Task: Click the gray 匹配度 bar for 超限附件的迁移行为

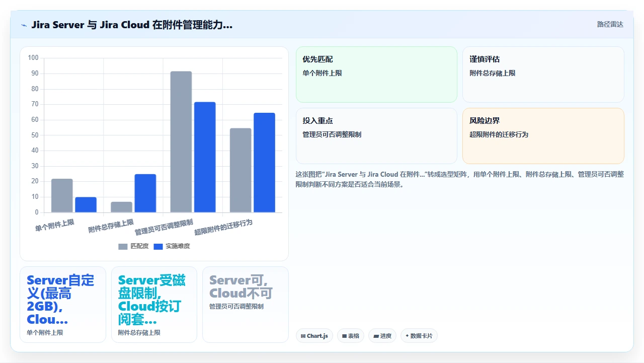Action: tap(240, 170)
